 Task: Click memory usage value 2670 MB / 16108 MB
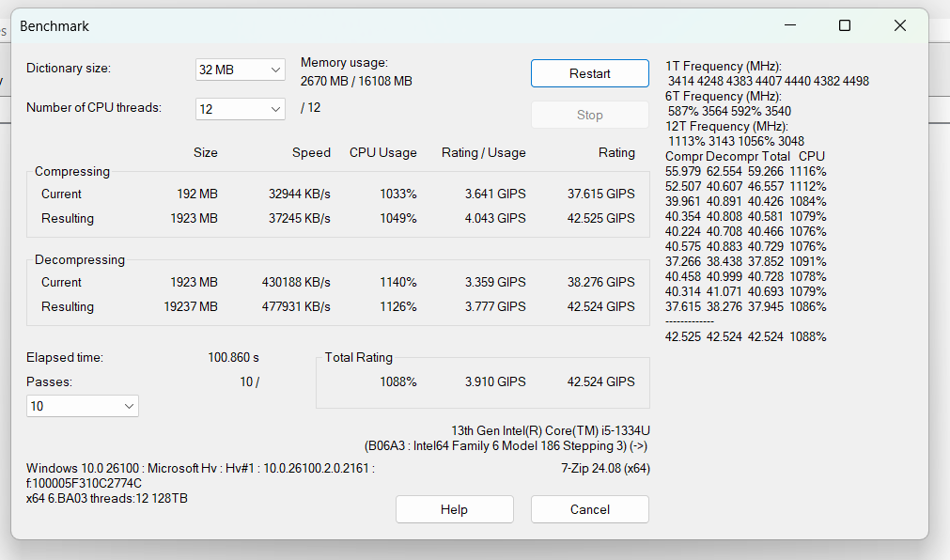pos(356,81)
